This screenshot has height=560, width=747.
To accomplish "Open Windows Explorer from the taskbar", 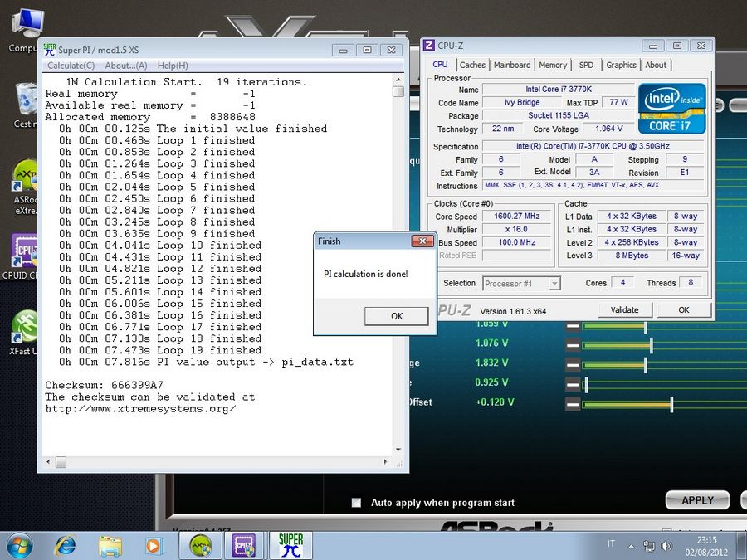I will (x=110, y=546).
